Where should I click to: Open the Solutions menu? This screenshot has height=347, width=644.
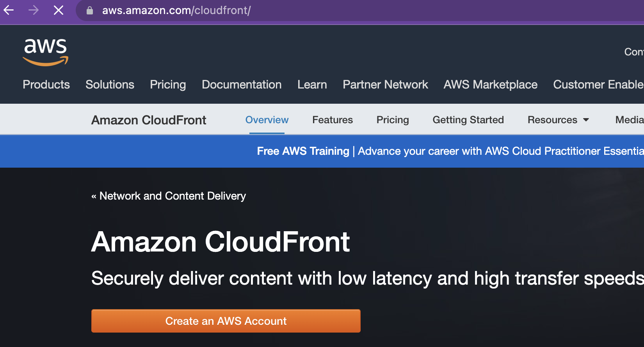[x=110, y=85]
